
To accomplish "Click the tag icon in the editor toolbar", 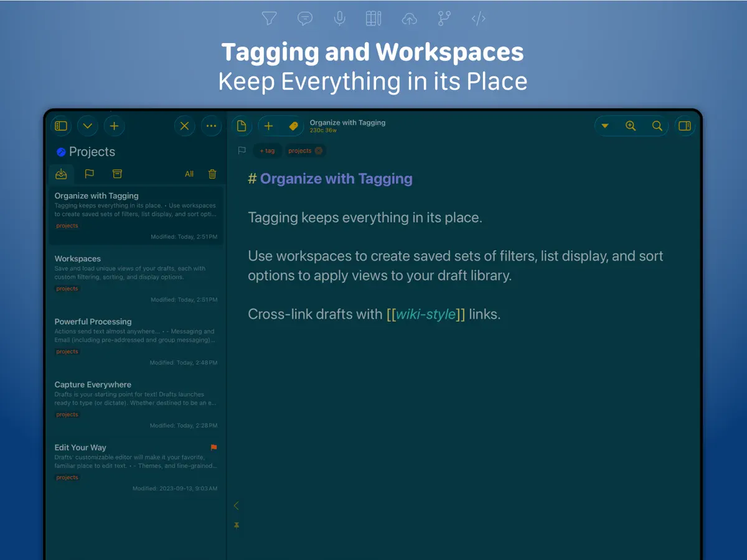I will point(294,126).
